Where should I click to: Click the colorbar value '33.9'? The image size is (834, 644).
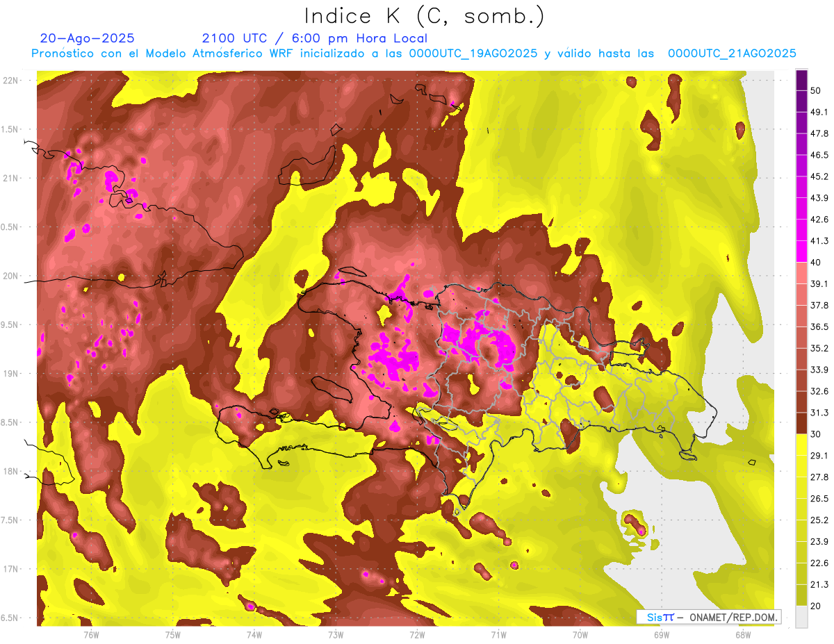pyautogui.click(x=819, y=370)
